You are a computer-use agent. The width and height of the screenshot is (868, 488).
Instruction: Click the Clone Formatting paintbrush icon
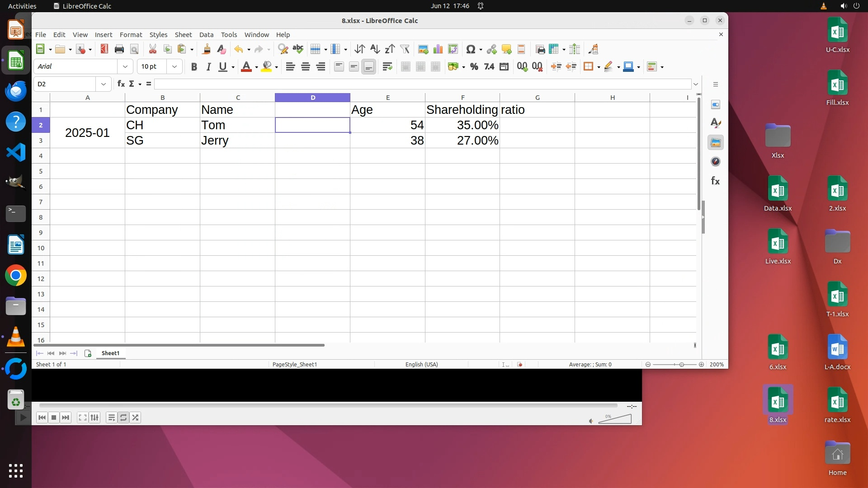pyautogui.click(x=206, y=49)
